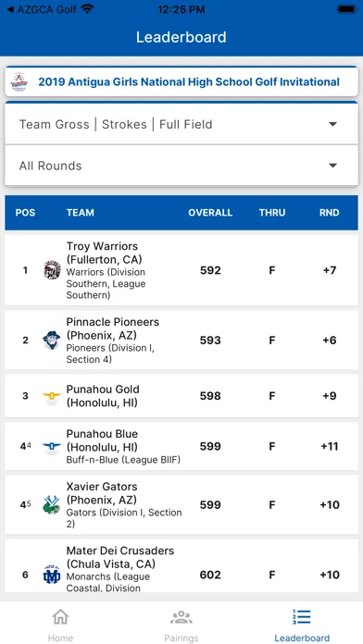Screen dimensions: 363x644
Task: Sort by the OVERALL column header
Action: tap(210, 213)
